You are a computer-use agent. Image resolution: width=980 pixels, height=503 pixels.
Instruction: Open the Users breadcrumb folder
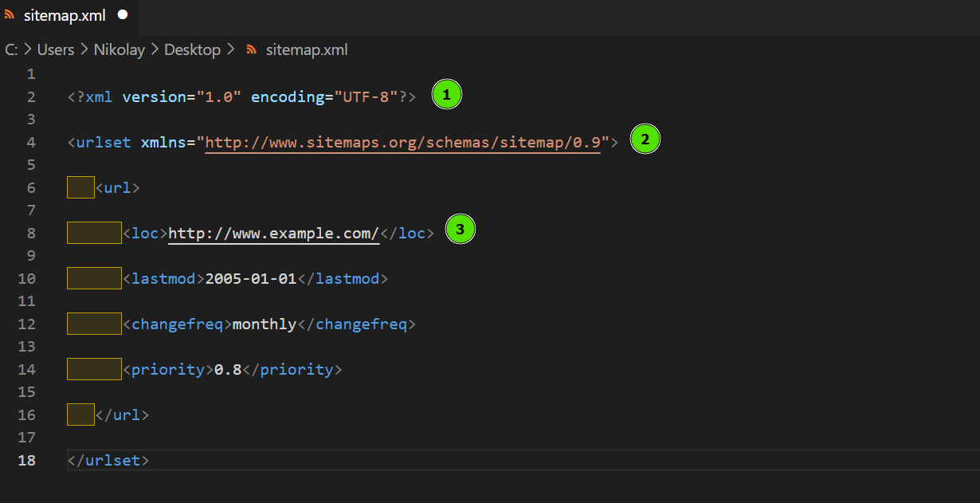pyautogui.click(x=56, y=49)
